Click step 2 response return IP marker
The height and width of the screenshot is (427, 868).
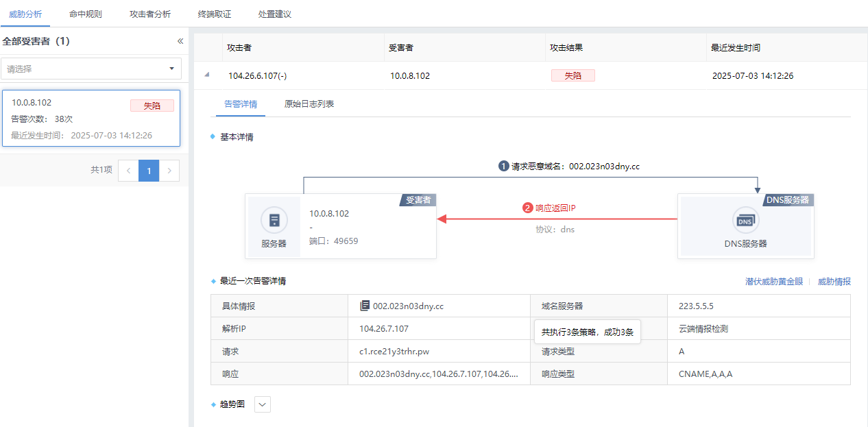click(528, 208)
